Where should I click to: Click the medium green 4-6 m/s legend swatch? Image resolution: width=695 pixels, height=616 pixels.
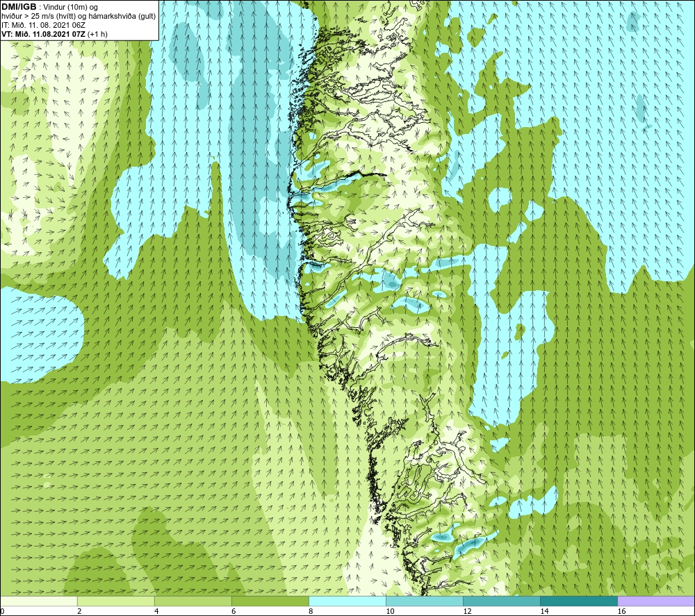click(x=193, y=601)
